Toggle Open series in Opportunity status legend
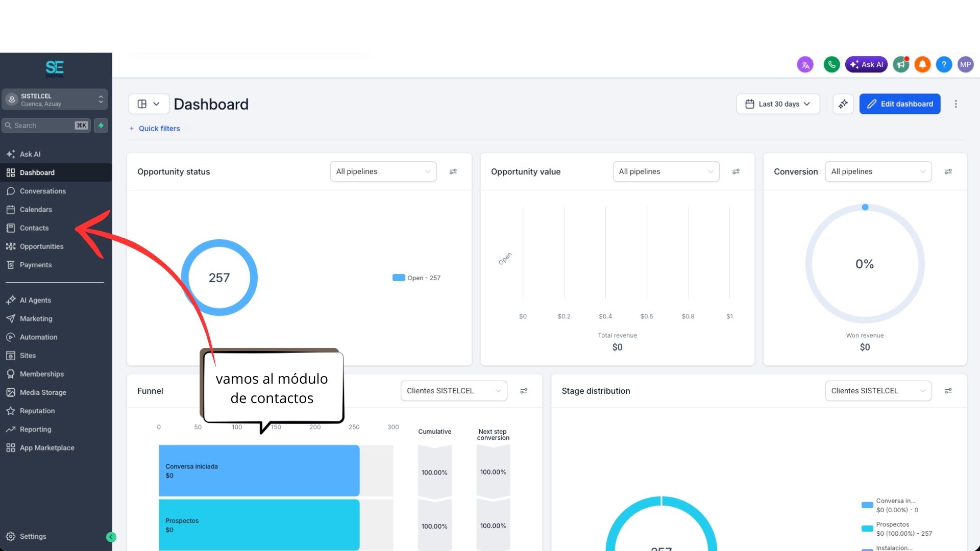 click(416, 278)
